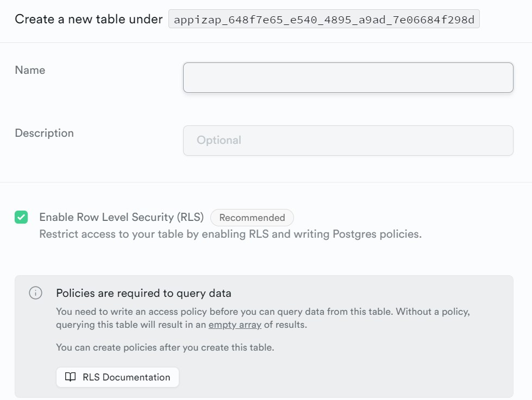Click the Optional description input field
The image size is (532, 400).
(348, 141)
